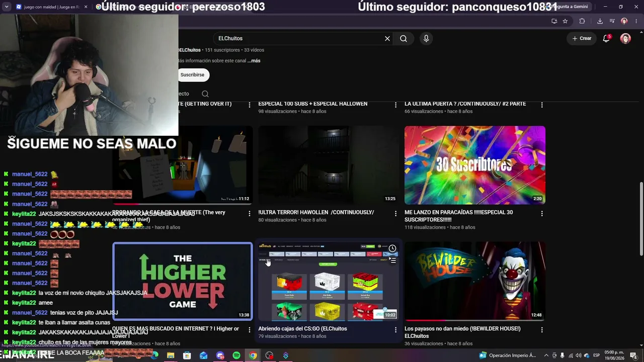Add CS:GO video to queue
The width and height of the screenshot is (644, 362).
(393, 260)
